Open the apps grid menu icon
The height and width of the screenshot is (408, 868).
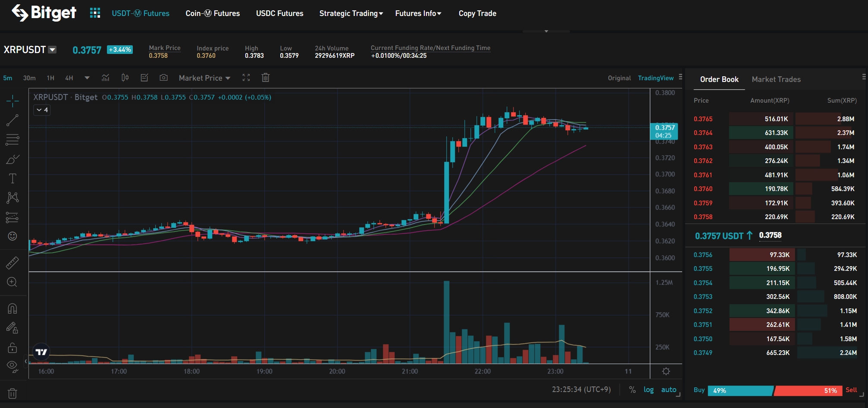pyautogui.click(x=95, y=13)
